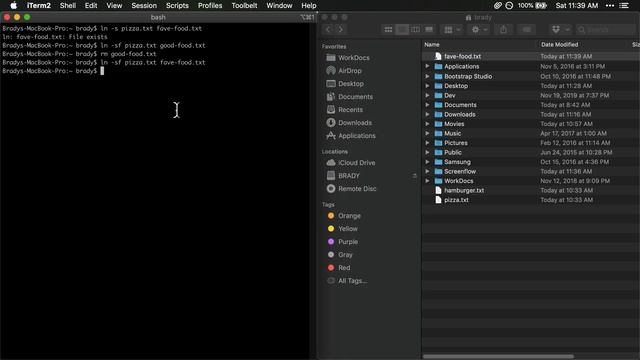Image resolution: width=640 pixels, height=360 pixels.
Task: Sort by Name column header
Action: click(432, 44)
